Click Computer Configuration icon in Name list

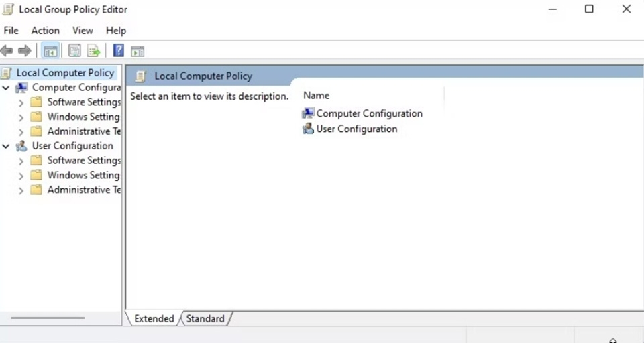[x=308, y=113]
